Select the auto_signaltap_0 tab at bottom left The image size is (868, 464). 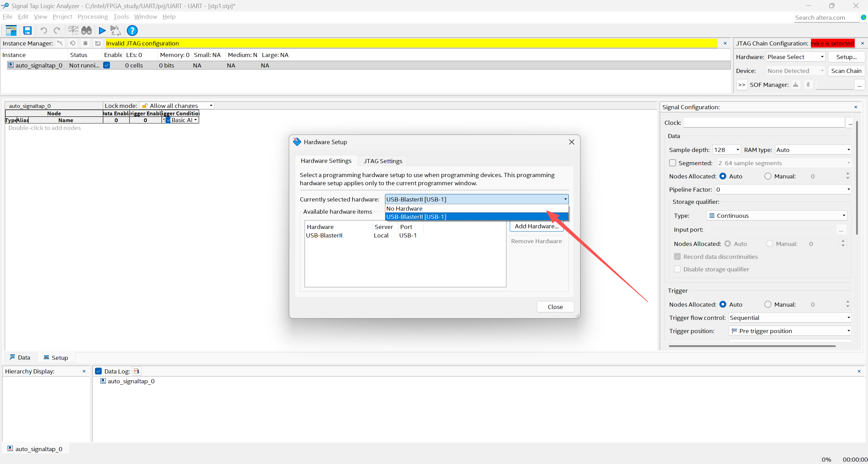pyautogui.click(x=36, y=449)
